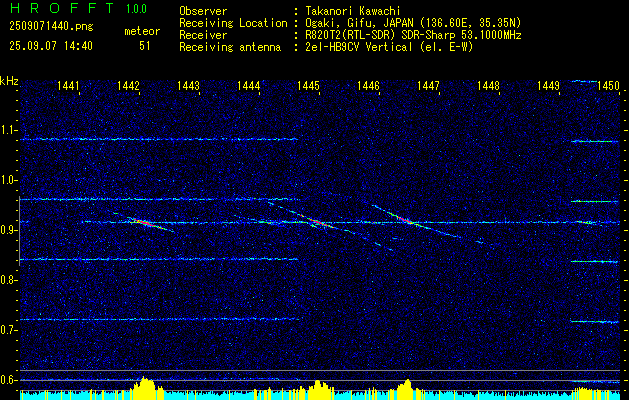
Task: Click the date stamp 25.09.07 14:40
Action: tap(51, 46)
